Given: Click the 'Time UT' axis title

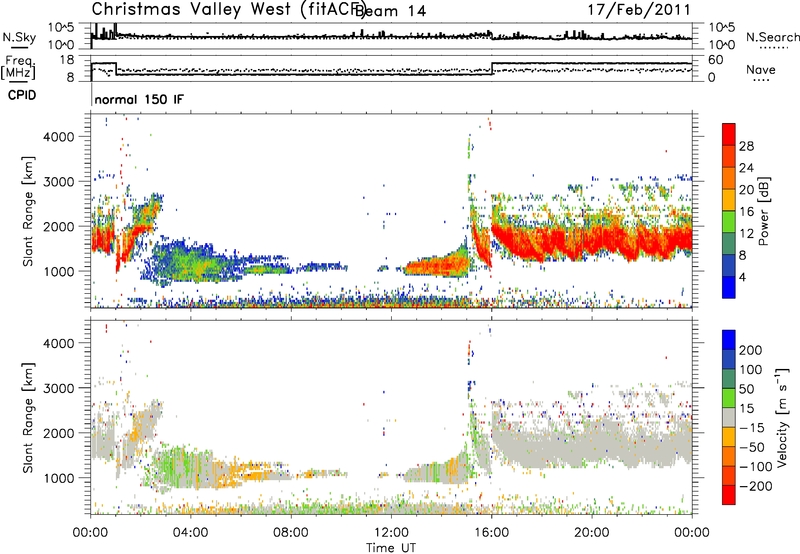Looking at the screenshot, I should (x=391, y=548).
